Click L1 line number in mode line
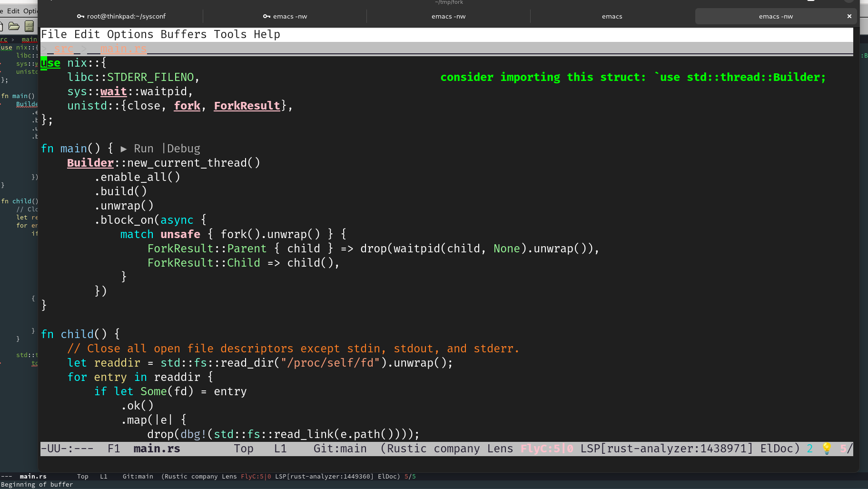 (x=280, y=449)
